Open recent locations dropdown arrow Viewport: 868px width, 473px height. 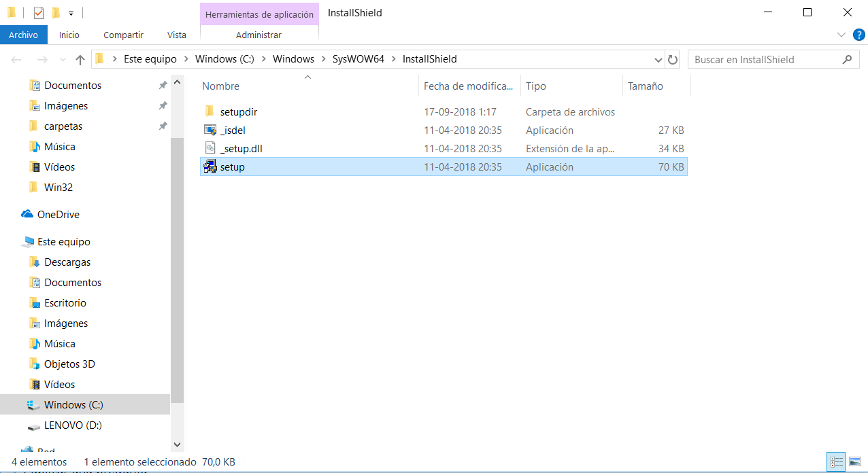(63, 60)
